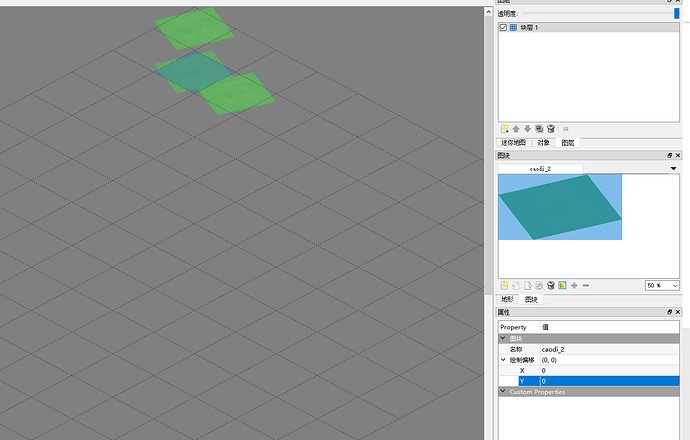Raise the layer with the up arrow icon
This screenshot has width=690, height=440.
point(516,129)
